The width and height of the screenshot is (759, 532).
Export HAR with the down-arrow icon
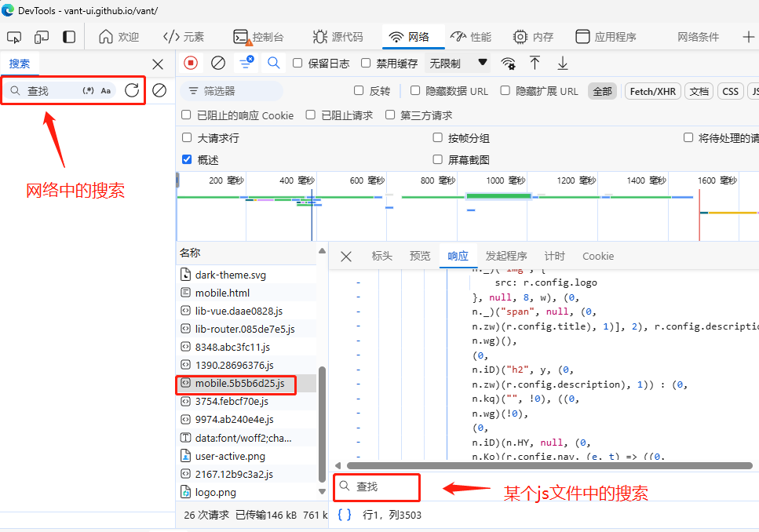click(x=563, y=63)
